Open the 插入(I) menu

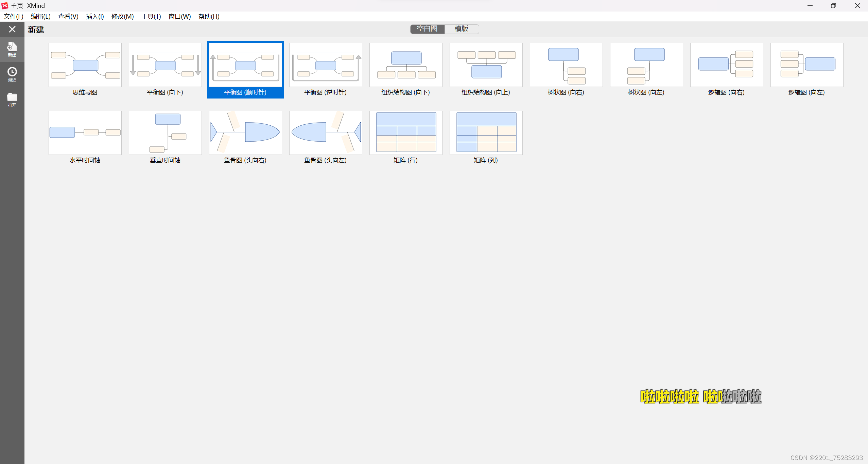[95, 16]
